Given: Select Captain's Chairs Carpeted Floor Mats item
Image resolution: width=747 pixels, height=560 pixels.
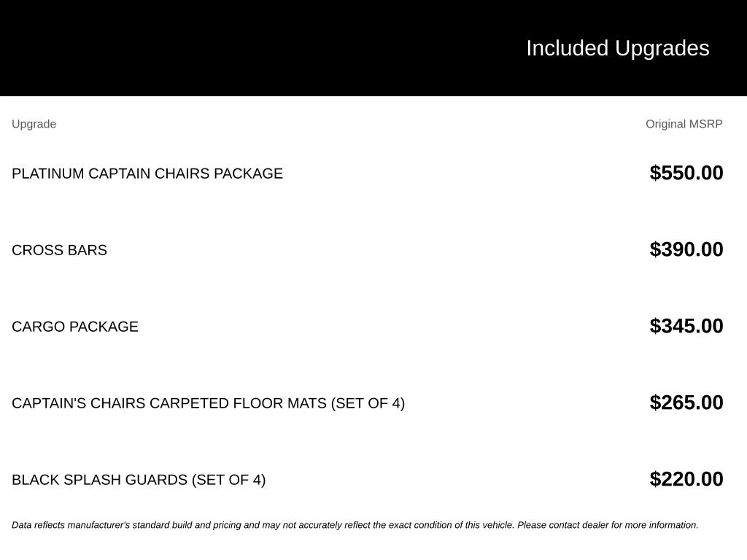Looking at the screenshot, I should 208,403.
